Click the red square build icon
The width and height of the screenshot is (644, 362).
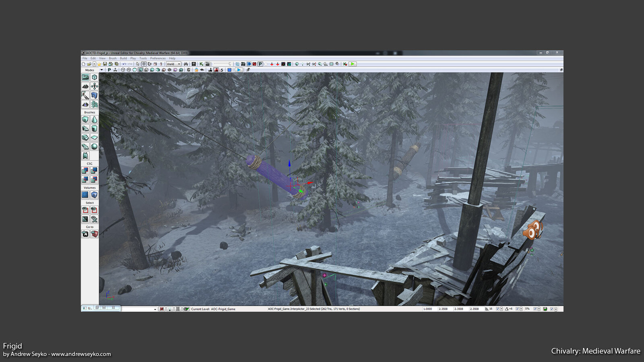[254, 64]
